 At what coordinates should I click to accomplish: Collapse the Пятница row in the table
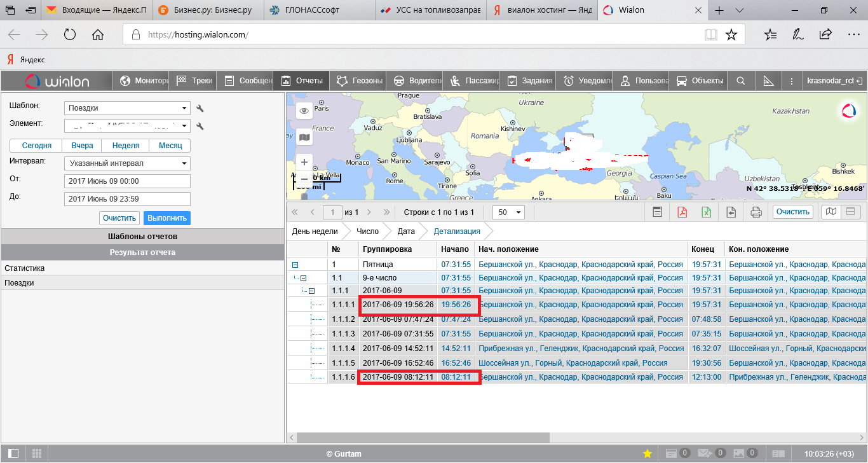click(x=295, y=264)
